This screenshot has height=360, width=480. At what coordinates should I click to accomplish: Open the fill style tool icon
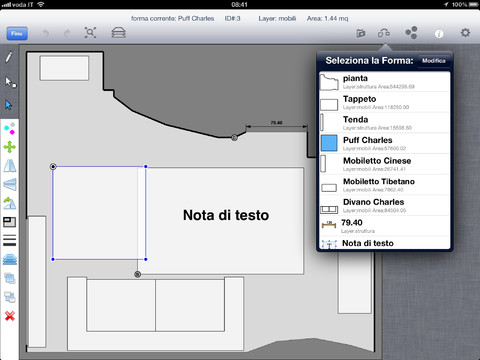(x=10, y=222)
